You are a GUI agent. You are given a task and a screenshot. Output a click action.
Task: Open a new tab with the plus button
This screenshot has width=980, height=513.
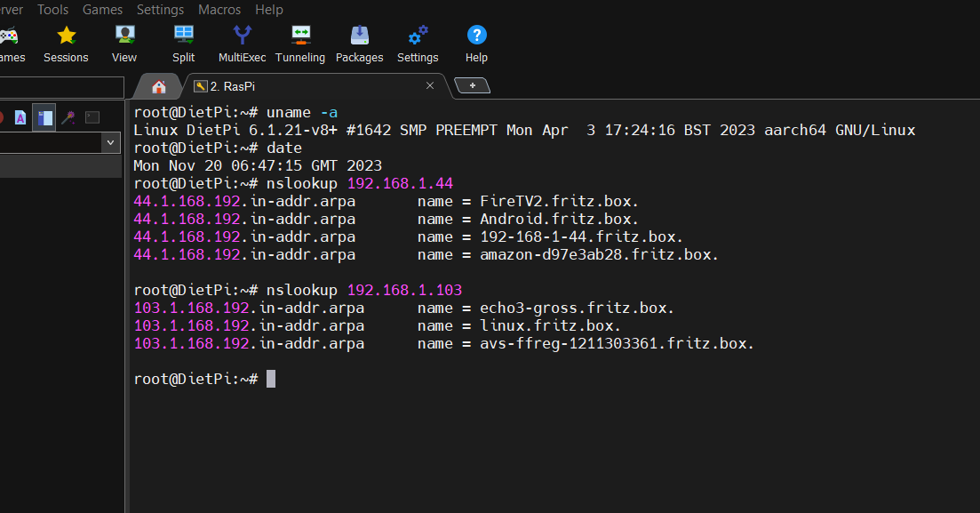472,85
